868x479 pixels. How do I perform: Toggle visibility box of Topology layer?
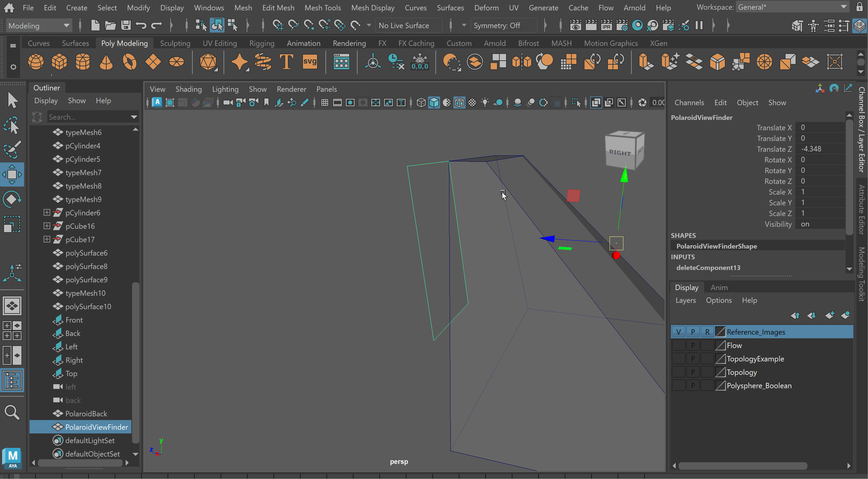(x=678, y=372)
